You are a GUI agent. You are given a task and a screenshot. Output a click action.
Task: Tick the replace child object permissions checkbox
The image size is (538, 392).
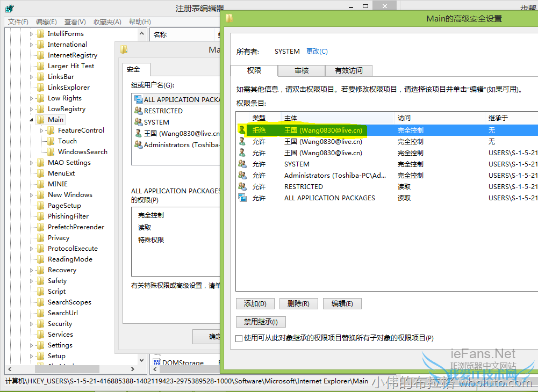(x=239, y=338)
